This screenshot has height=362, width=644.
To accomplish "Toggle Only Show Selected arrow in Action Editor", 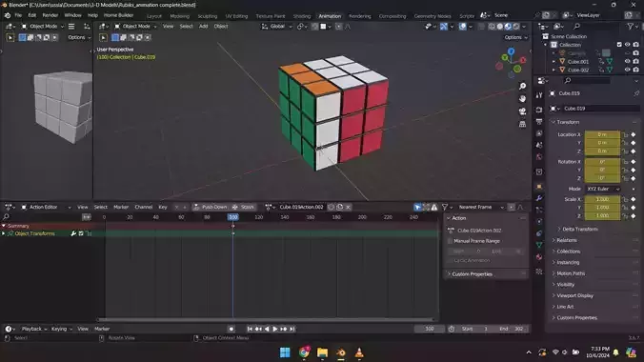I will coord(417,207).
